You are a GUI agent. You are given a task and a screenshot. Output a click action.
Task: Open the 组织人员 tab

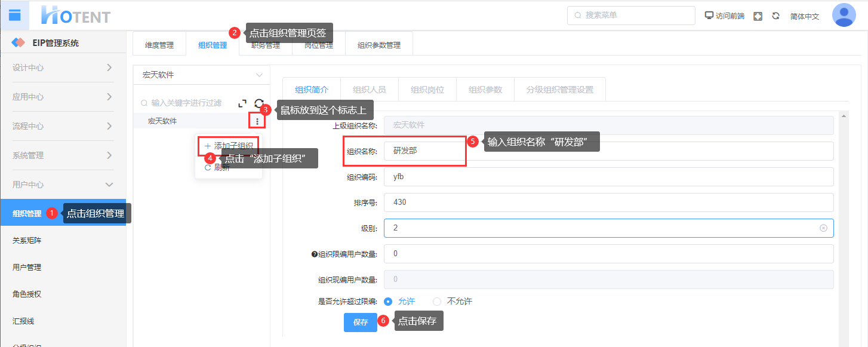(x=370, y=90)
